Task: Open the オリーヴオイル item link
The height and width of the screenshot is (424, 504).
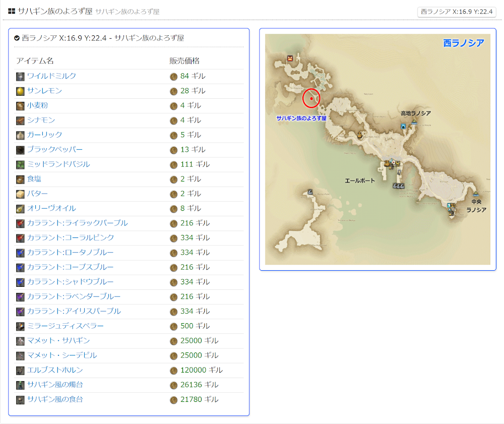Action: [51, 208]
